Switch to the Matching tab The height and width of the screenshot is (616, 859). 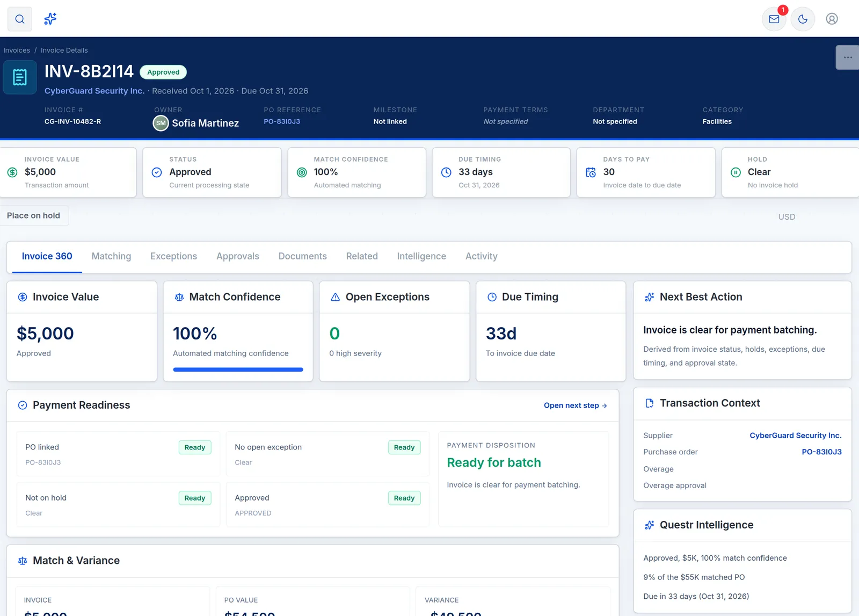click(111, 257)
